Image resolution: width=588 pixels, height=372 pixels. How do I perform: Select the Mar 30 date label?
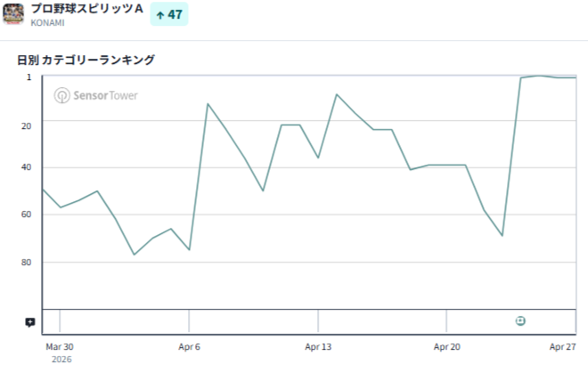(60, 346)
